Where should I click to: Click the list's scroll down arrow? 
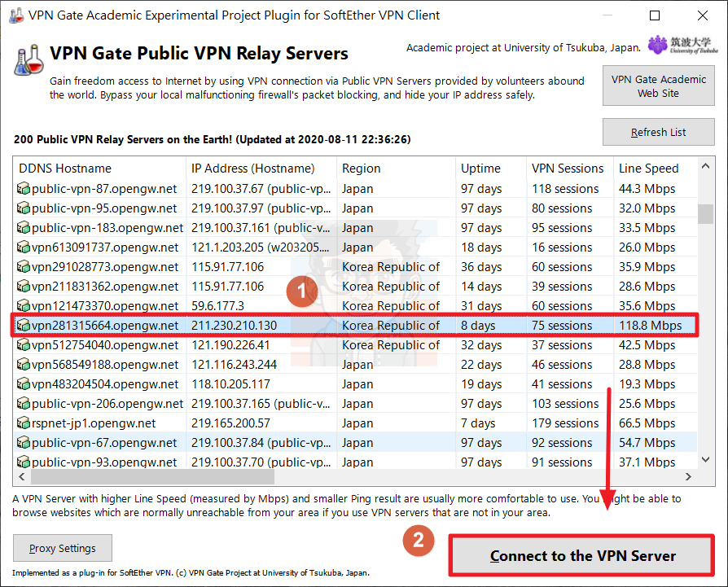pyautogui.click(x=706, y=459)
